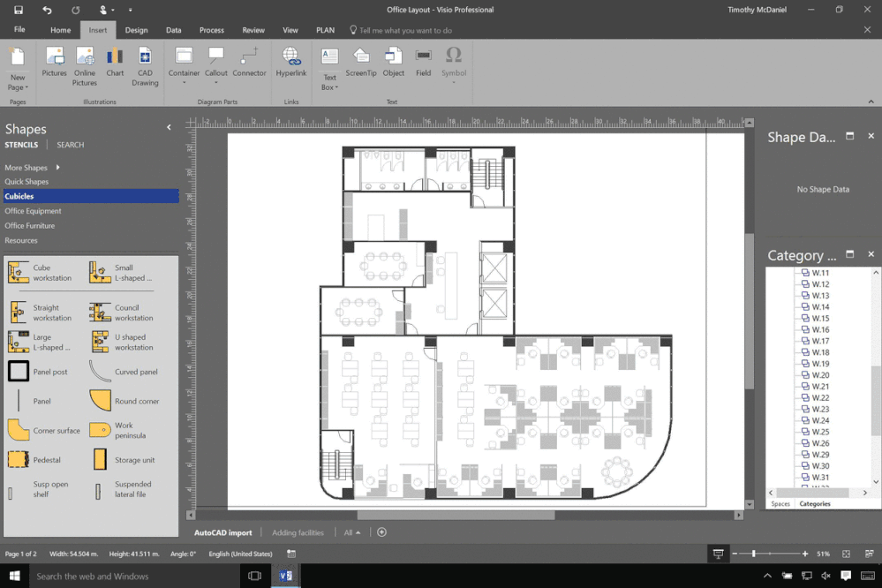Insert a Chart from the Illustrations group
Image resolution: width=882 pixels, height=588 pixels.
click(x=114, y=62)
